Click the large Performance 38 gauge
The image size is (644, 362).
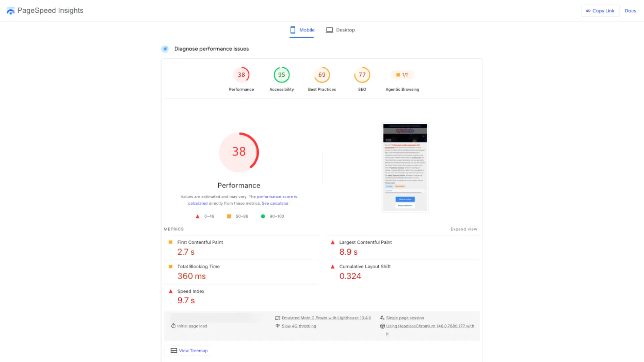pyautogui.click(x=239, y=152)
